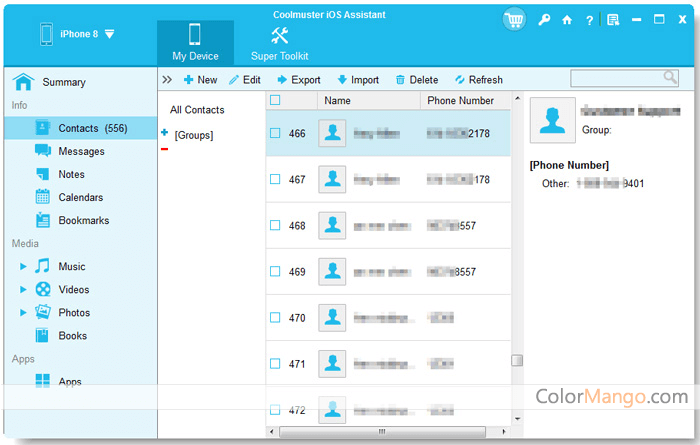Click the horizontal scrollbar under contact list

click(381, 432)
